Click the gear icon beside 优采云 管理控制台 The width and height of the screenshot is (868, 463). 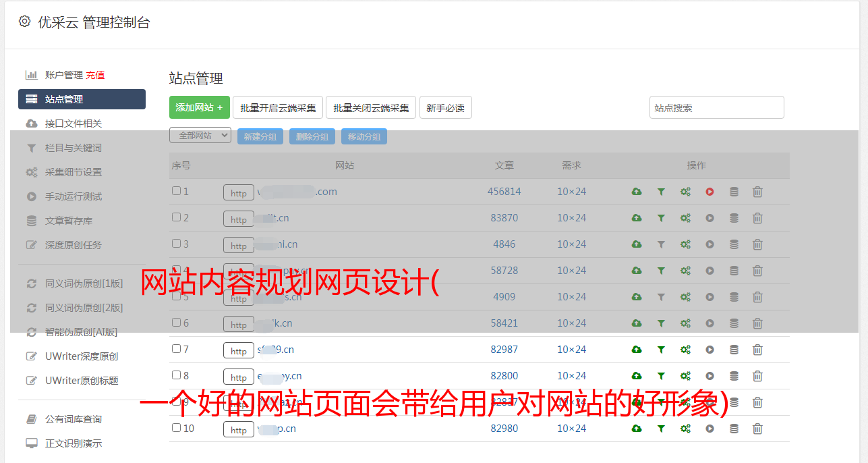pyautogui.click(x=25, y=22)
